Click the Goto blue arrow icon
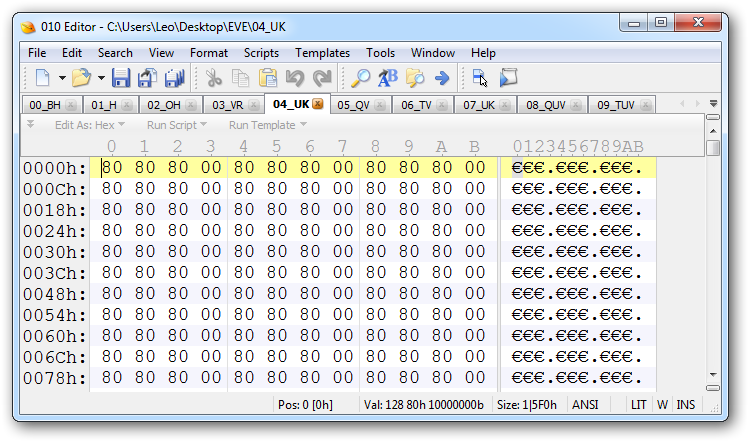749x442 pixels. pos(442,78)
